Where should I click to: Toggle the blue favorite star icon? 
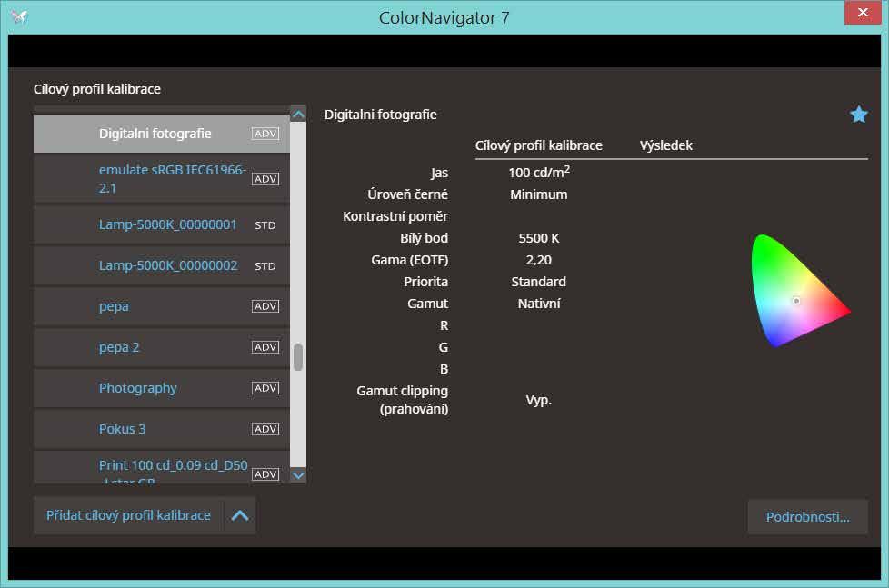coord(858,115)
